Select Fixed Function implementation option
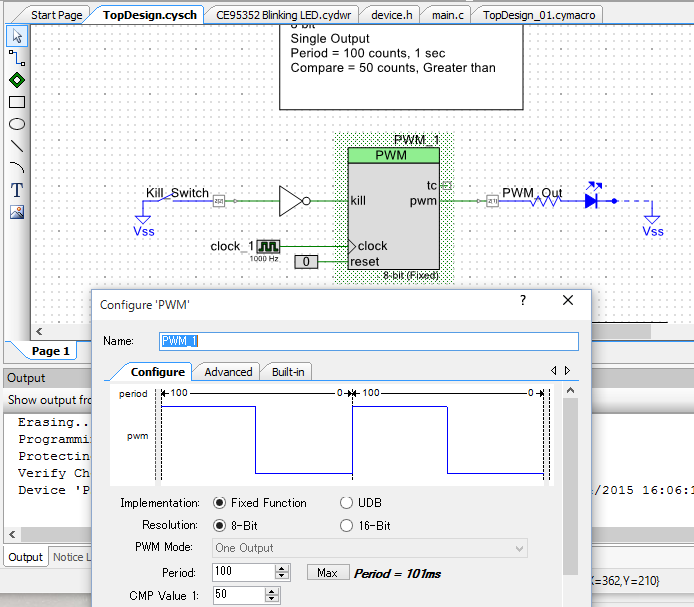Image resolution: width=694 pixels, height=607 pixels. tap(220, 503)
